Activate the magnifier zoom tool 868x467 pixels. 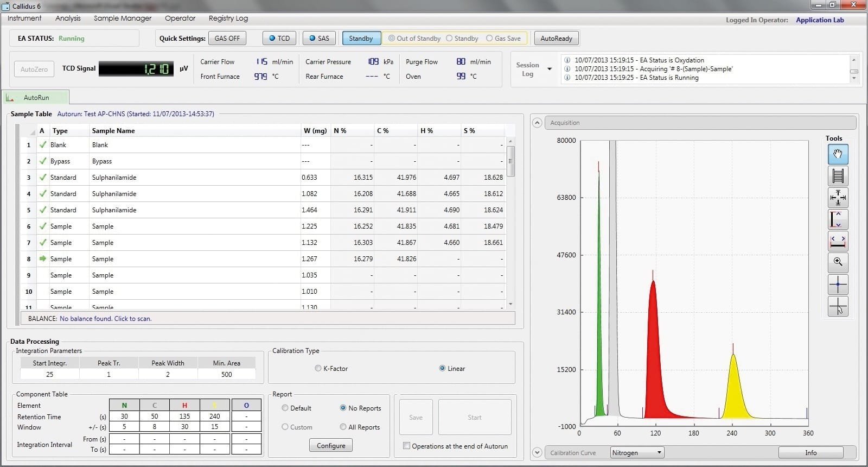[838, 262]
